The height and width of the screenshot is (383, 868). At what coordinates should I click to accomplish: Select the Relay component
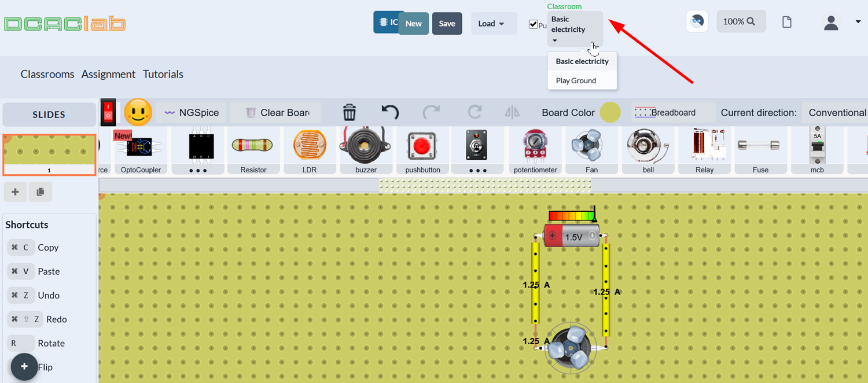click(704, 152)
